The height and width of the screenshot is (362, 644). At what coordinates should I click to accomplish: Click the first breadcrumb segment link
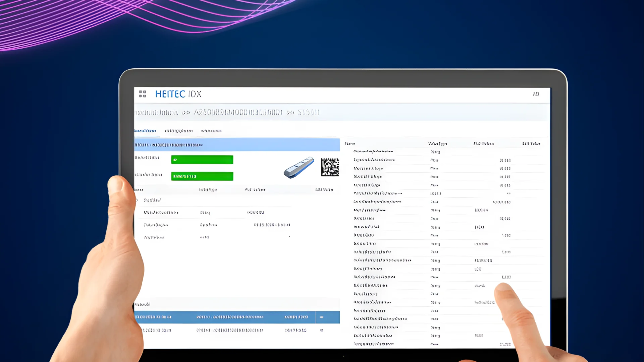click(157, 113)
